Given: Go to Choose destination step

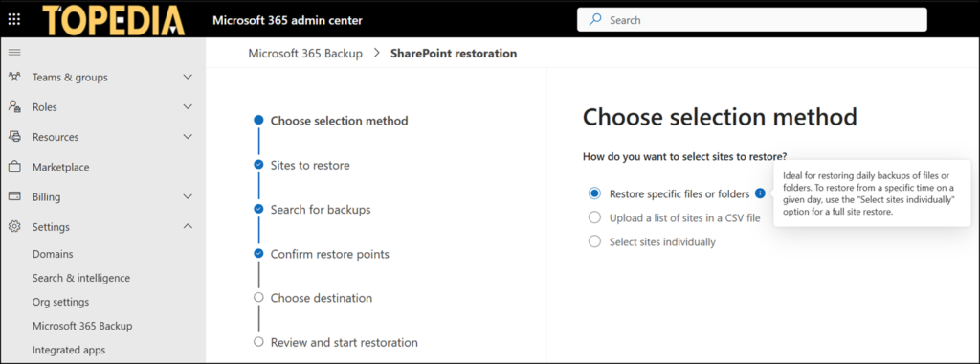Looking at the screenshot, I should tap(322, 298).
